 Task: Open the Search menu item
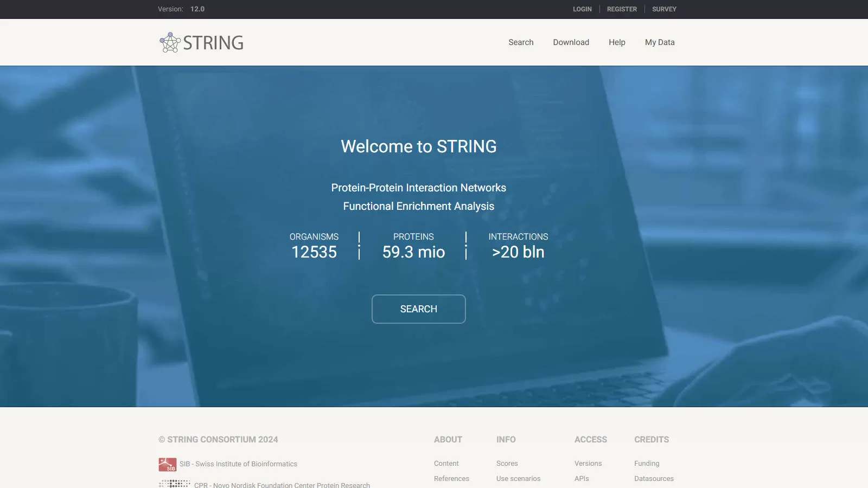(x=521, y=42)
